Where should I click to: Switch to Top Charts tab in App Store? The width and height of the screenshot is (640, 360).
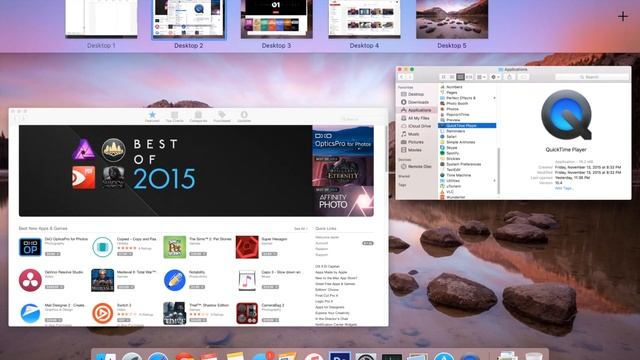coord(174,117)
